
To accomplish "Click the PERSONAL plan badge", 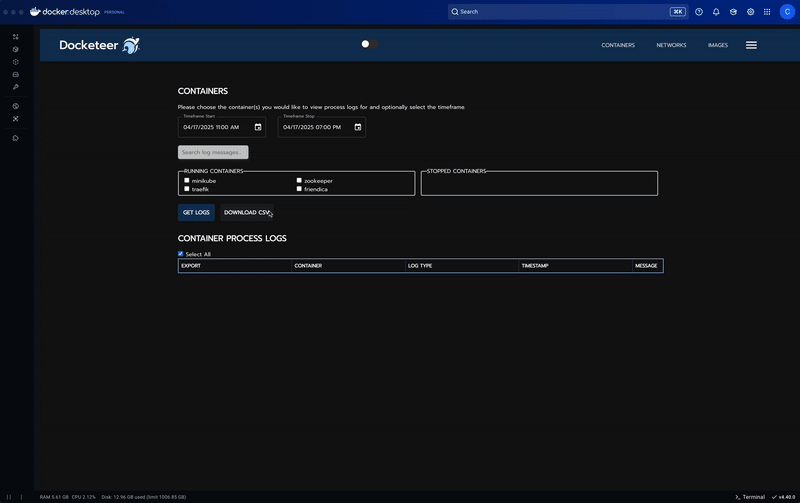I will click(x=114, y=12).
